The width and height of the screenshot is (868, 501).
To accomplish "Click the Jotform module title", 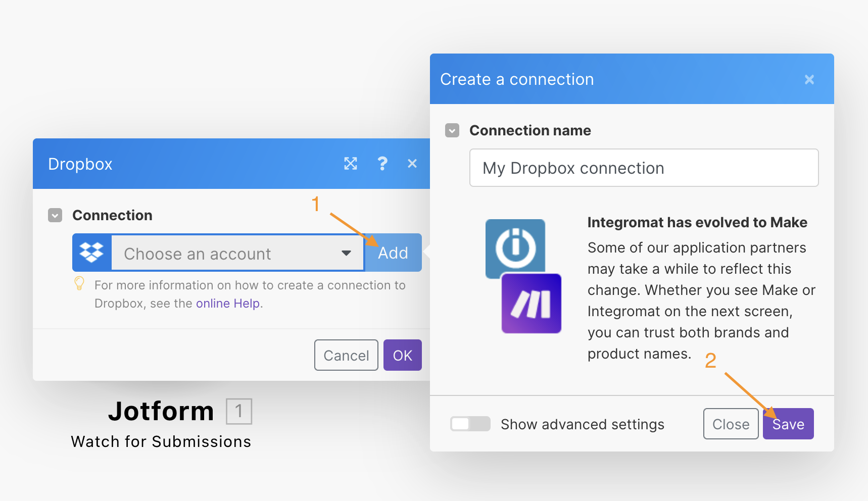I will [x=161, y=411].
